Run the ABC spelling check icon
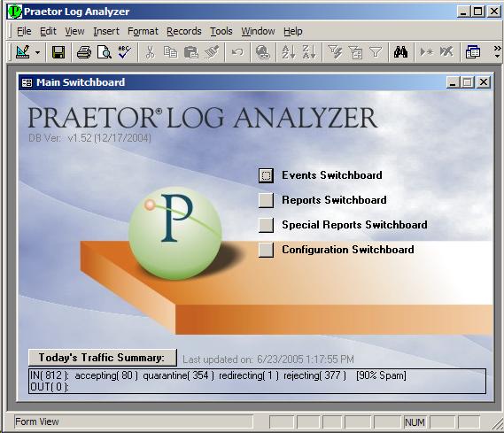 coord(125,52)
